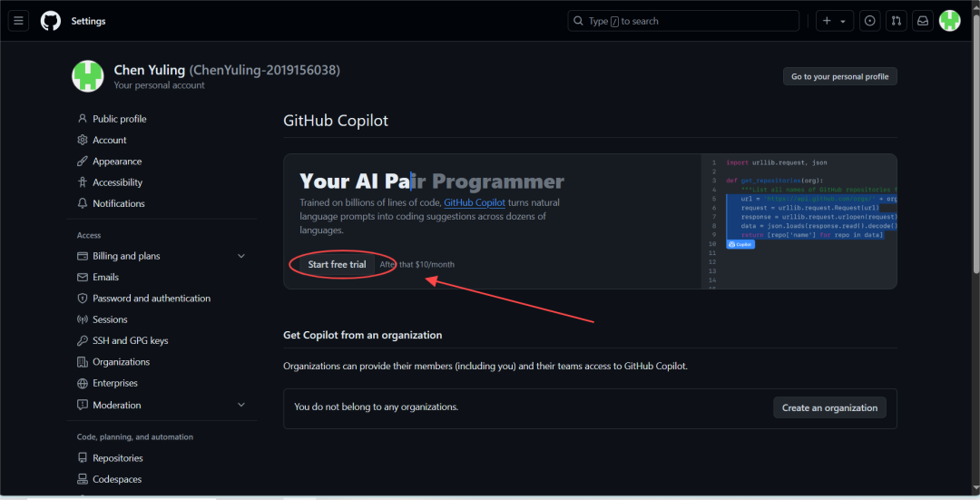Open Moderation section
The width and height of the screenshot is (980, 500).
tap(117, 405)
